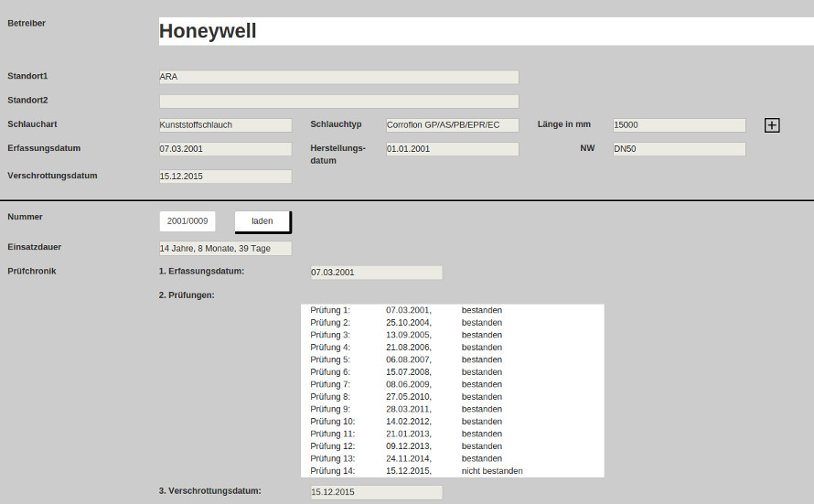814x504 pixels.
Task: Click the top Erfassungsdatum field 07.03.2001
Action: (225, 149)
